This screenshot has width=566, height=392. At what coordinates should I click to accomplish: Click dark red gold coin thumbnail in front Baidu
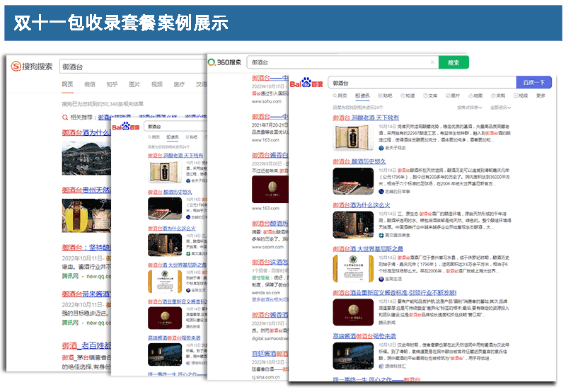[353, 312]
